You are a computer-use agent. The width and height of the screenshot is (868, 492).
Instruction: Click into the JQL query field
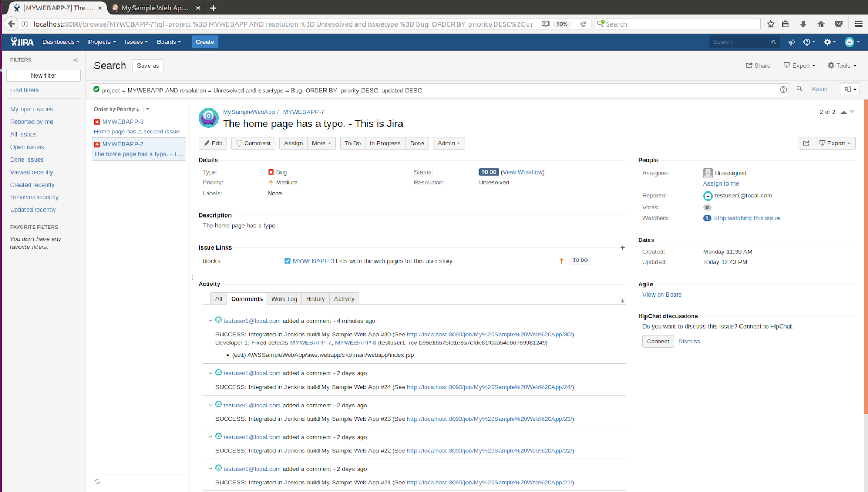pos(439,90)
